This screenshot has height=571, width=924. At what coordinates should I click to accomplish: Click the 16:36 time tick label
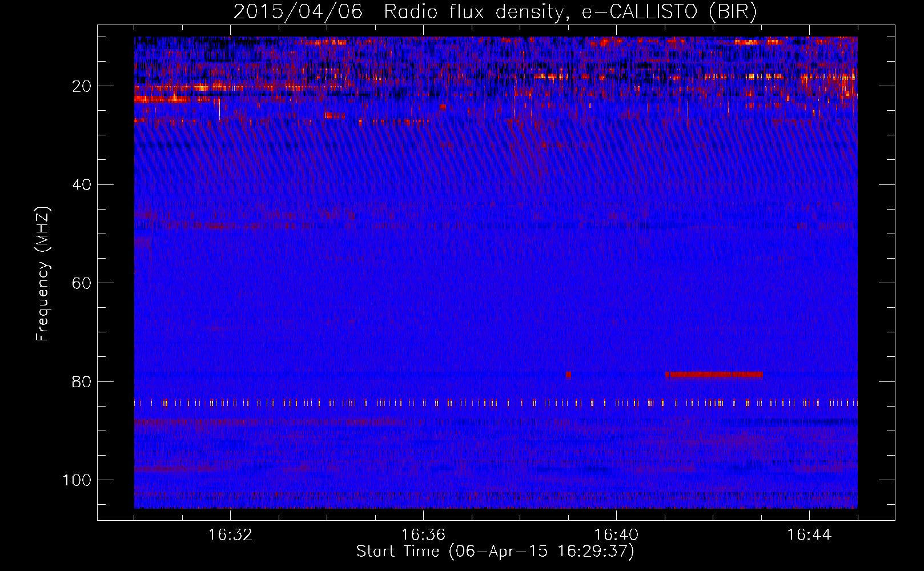(423, 535)
